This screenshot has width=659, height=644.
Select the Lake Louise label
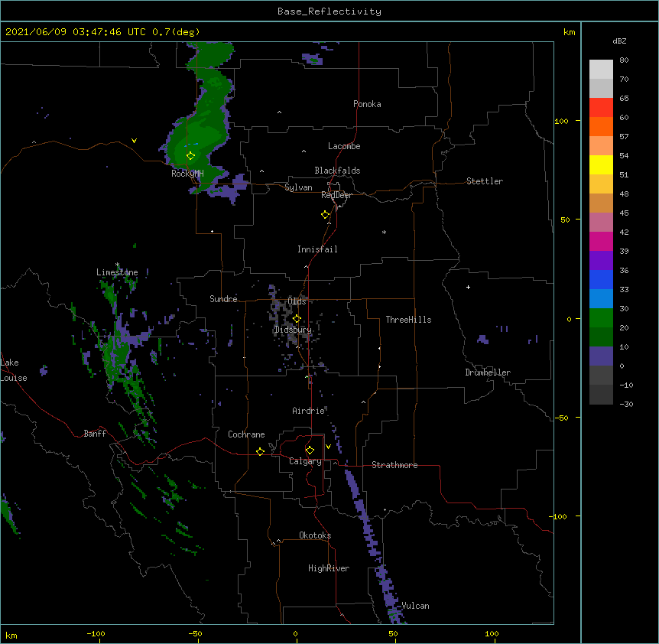click(13, 370)
